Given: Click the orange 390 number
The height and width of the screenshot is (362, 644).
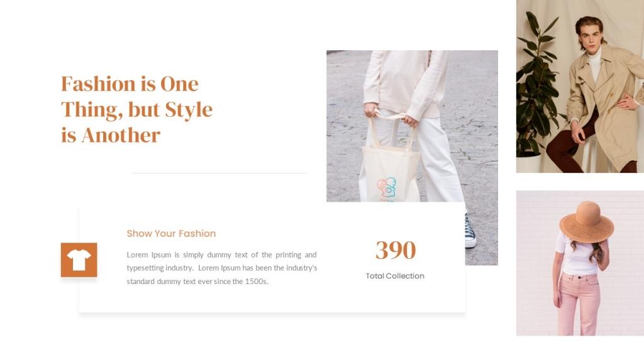Looking at the screenshot, I should (396, 250).
